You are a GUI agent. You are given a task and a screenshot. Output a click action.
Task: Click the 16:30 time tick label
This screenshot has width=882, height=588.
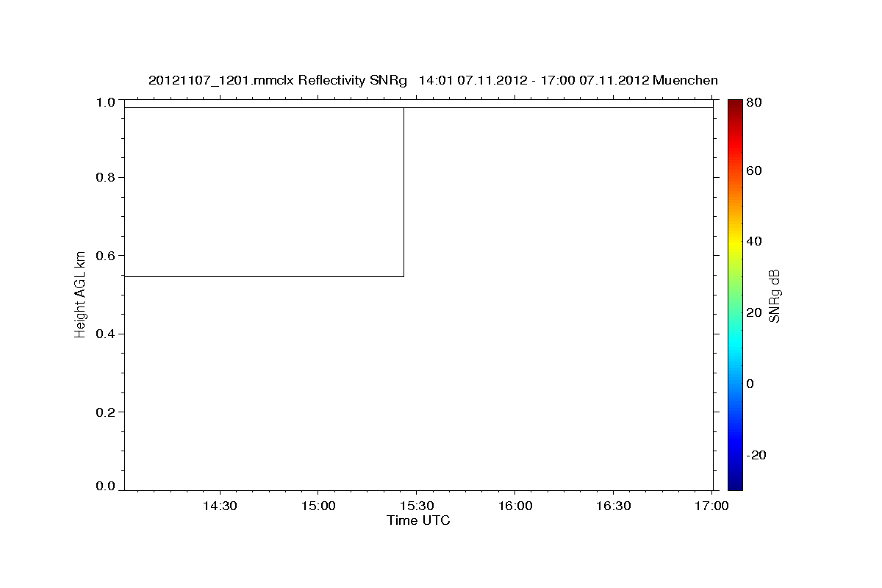point(613,506)
